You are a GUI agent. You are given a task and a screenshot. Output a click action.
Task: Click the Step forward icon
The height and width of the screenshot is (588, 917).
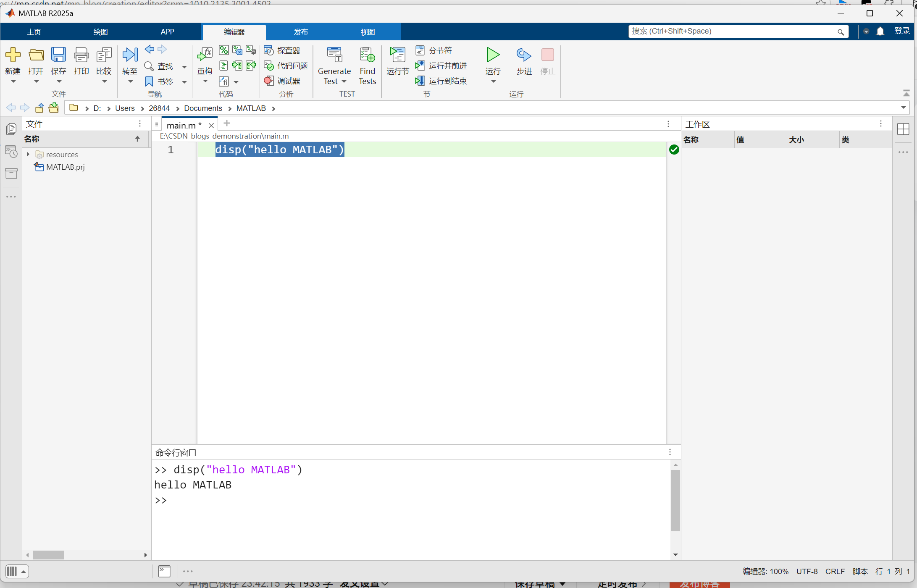[x=524, y=55]
